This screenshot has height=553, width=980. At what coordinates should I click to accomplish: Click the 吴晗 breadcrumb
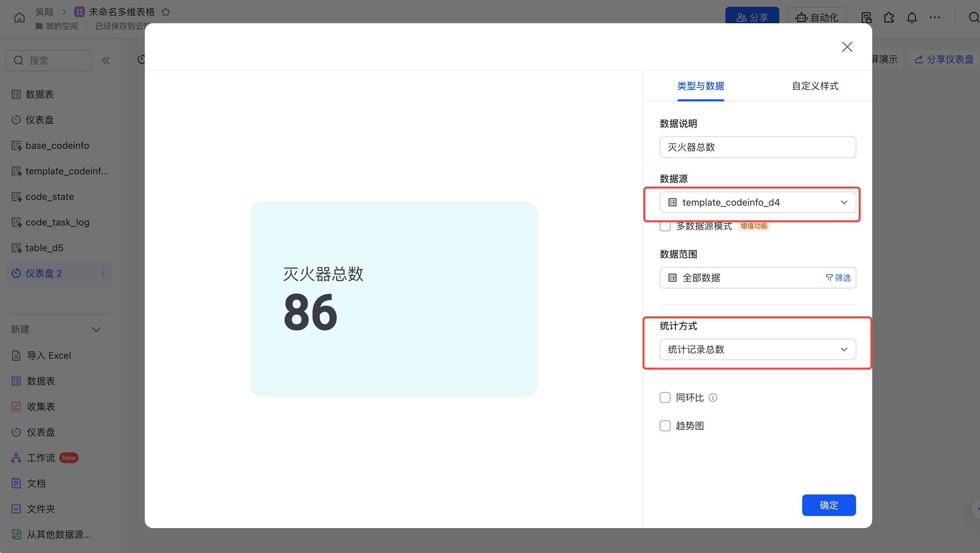(44, 12)
